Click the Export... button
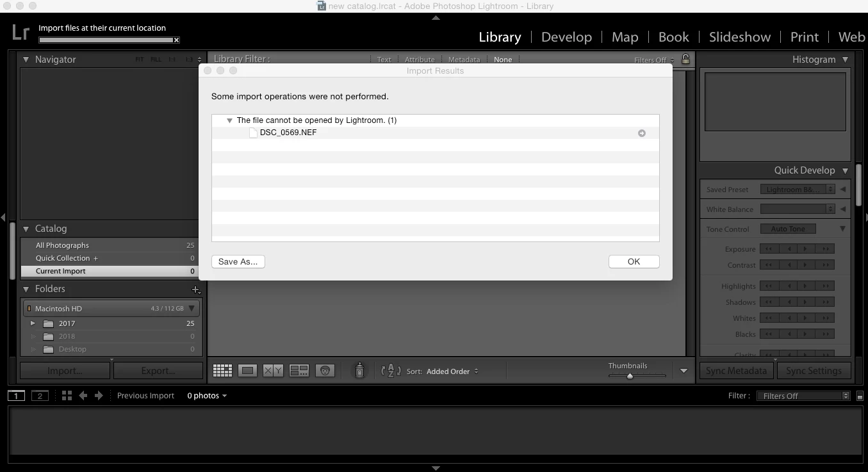The image size is (868, 472). pos(158,371)
